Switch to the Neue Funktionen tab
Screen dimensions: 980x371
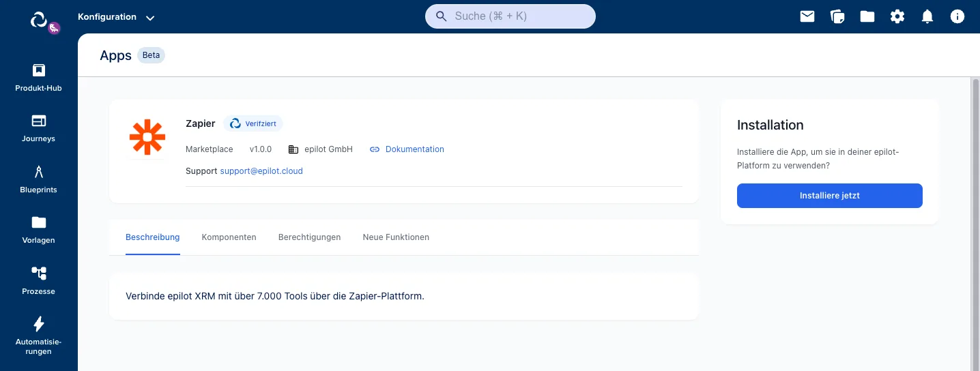coord(396,237)
